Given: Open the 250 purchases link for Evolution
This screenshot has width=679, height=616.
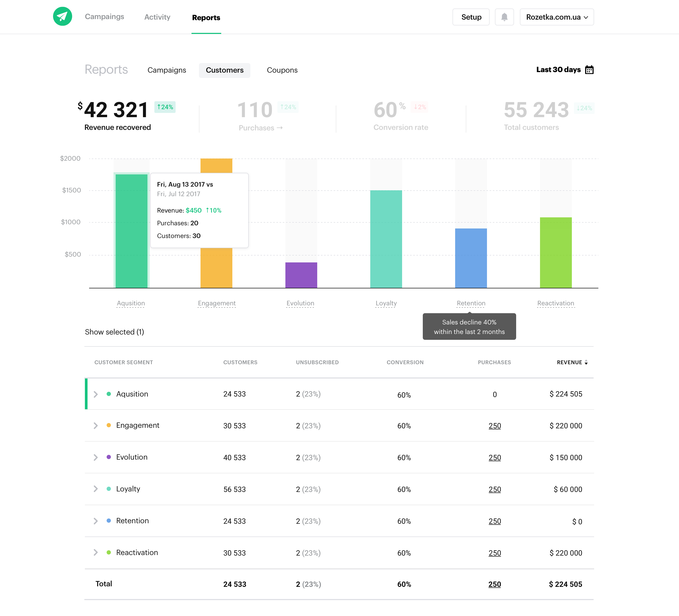Looking at the screenshot, I should pos(494,457).
